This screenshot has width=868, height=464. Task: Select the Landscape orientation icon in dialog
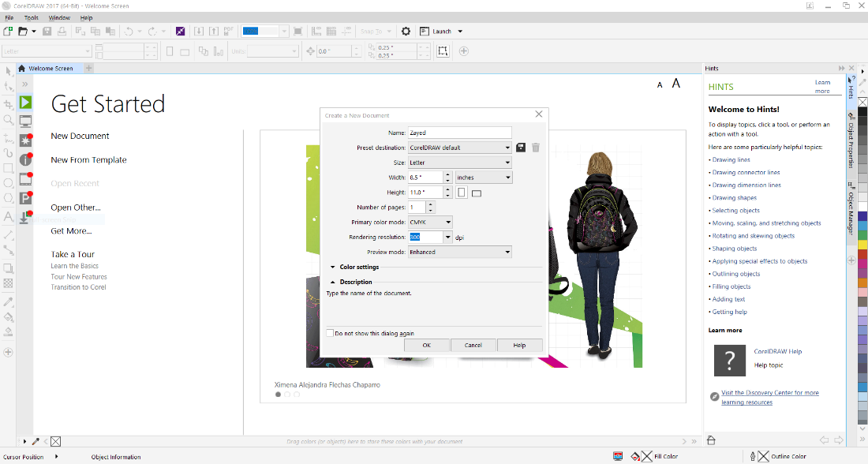[x=477, y=193]
